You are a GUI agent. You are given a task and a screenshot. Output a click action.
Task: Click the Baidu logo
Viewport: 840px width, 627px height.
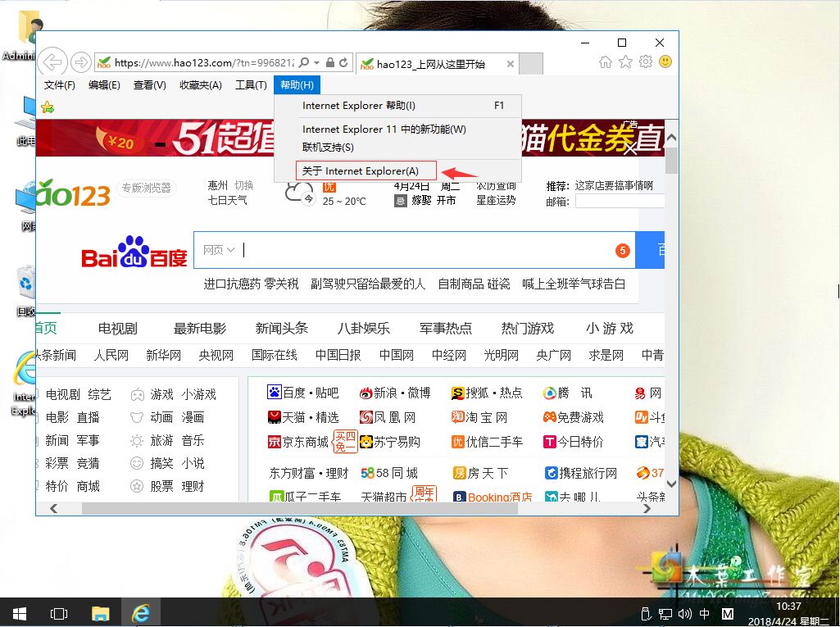(134, 252)
